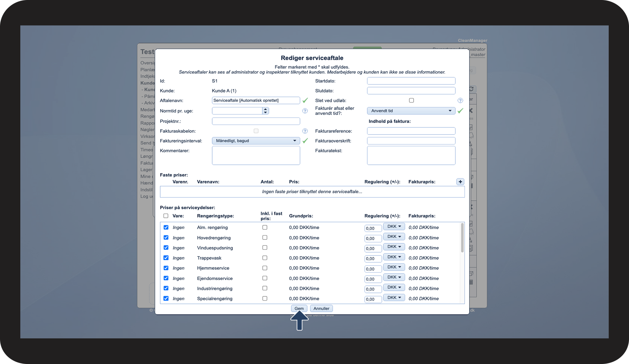Open the Faktureringsinterval dropdown
Viewport: 629px width, 364px height.
pos(256,141)
